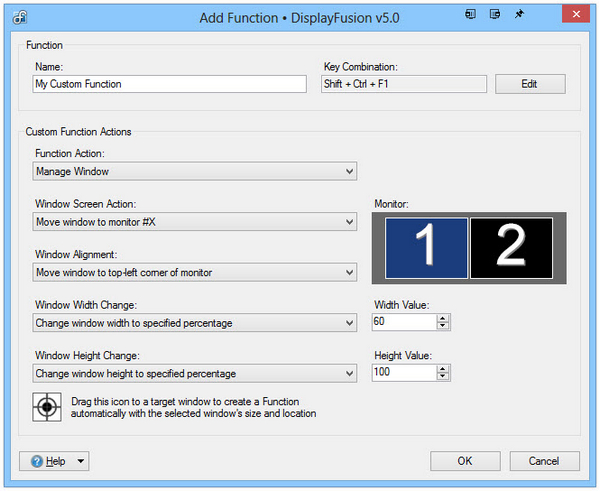This screenshot has width=600, height=491.
Task: Confirm with the OK button
Action: pos(465,461)
